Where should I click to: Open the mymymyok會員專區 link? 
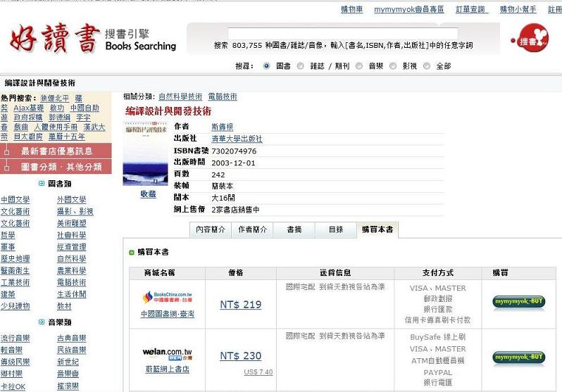click(409, 10)
